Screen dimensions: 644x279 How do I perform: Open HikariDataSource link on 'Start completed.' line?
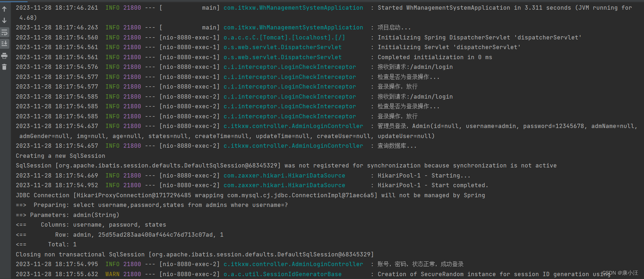point(284,185)
